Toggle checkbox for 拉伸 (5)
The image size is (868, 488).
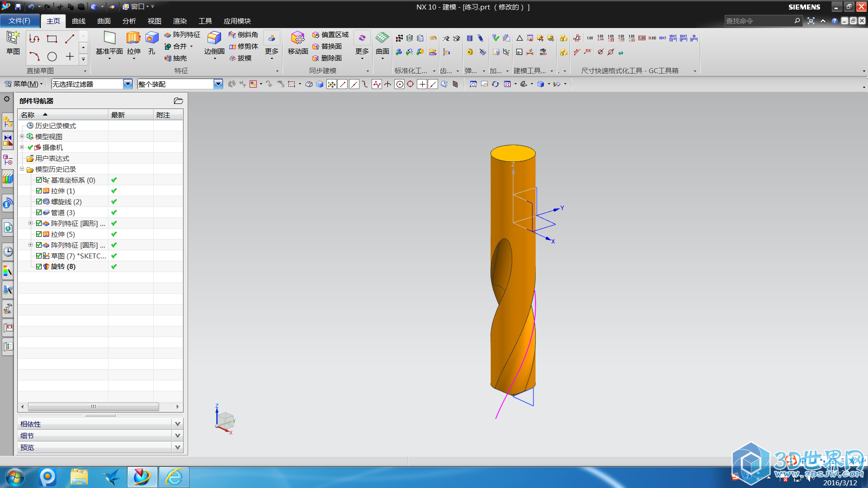click(39, 234)
